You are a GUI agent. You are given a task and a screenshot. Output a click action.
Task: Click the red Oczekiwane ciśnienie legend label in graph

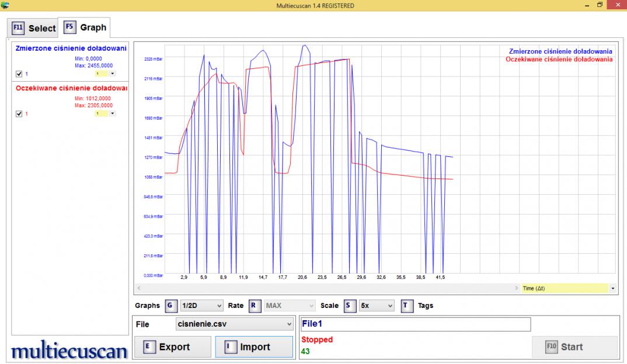click(559, 60)
